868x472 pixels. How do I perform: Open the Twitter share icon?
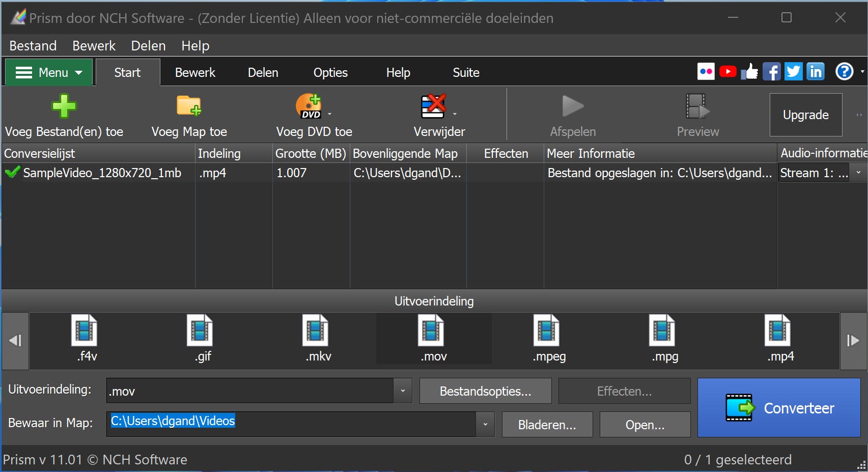pos(794,71)
